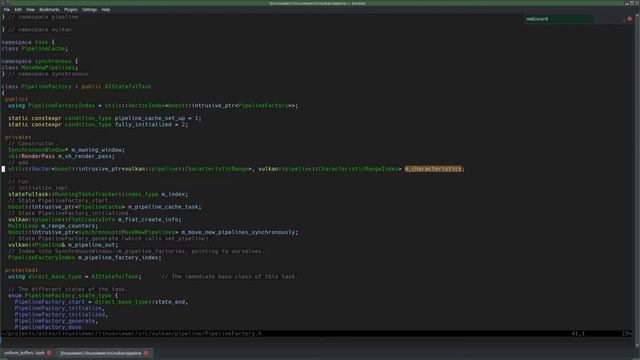
Task: Click the 'protected:' access specifier line
Action: click(21, 270)
